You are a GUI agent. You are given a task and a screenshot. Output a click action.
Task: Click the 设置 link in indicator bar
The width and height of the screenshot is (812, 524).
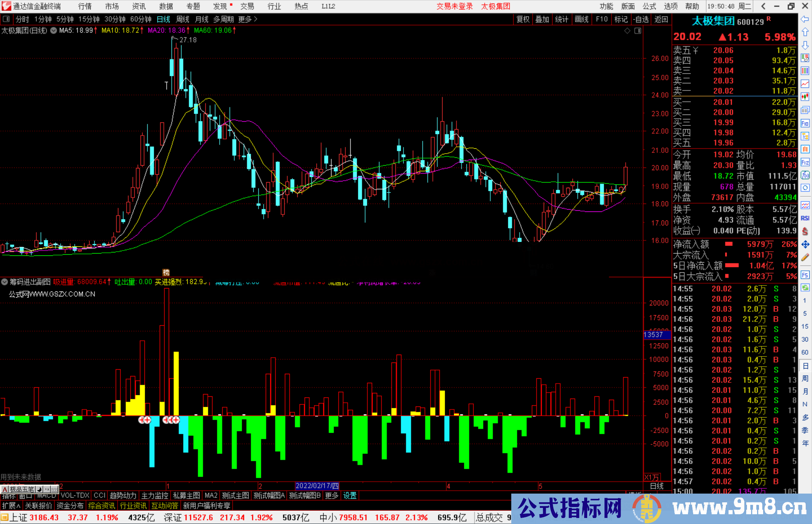(350, 495)
